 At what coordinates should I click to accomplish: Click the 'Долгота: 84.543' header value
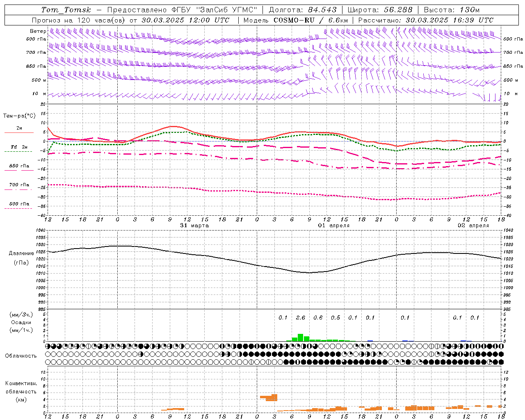(303, 10)
